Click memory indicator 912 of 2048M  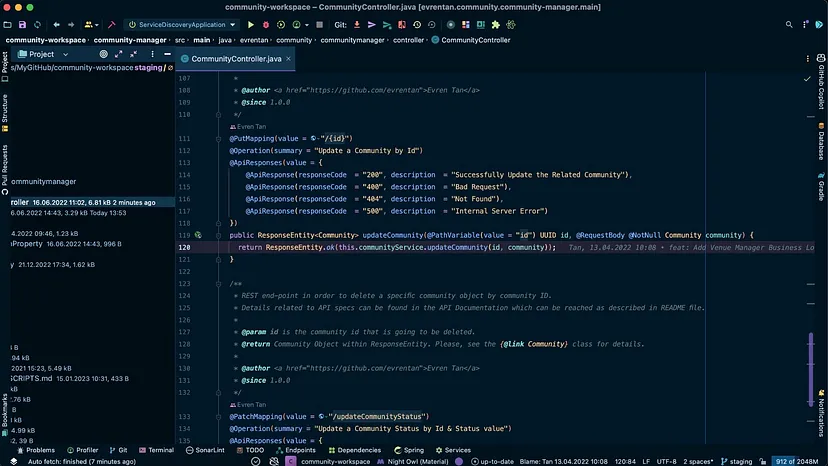[x=796, y=461]
